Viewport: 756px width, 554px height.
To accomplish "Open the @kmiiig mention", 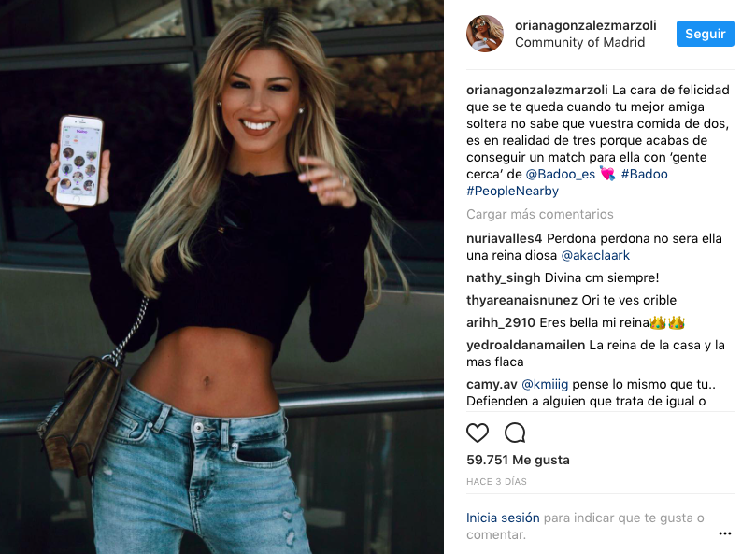I will 545,384.
